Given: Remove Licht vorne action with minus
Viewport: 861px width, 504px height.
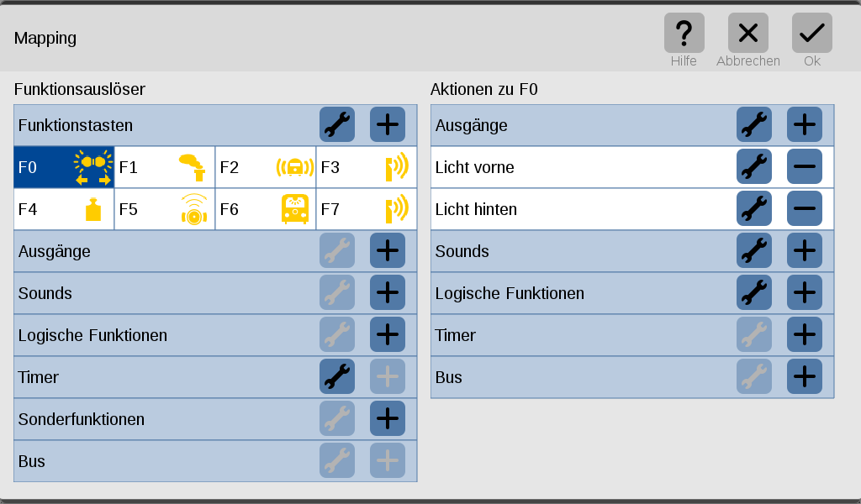Looking at the screenshot, I should click(x=805, y=166).
